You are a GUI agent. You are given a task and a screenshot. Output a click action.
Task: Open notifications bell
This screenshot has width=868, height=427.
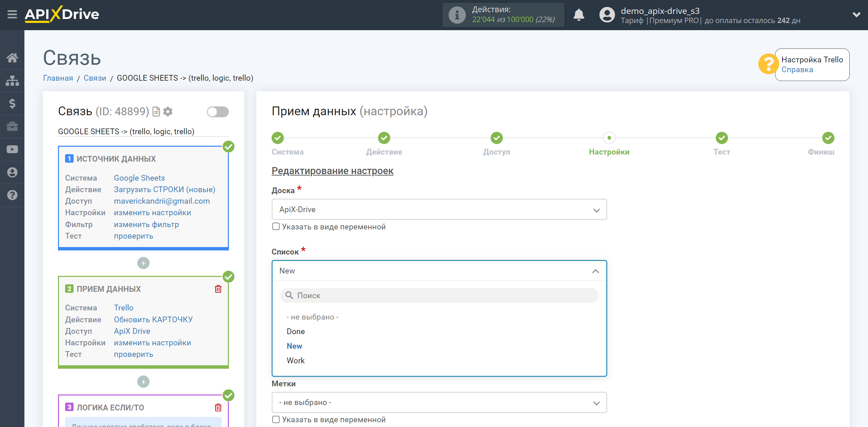pos(579,15)
